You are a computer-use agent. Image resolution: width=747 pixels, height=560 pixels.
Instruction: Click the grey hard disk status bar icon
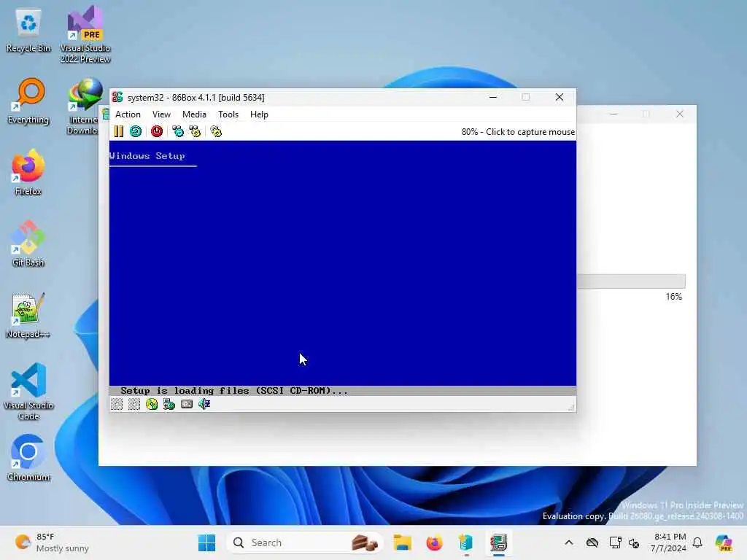pyautogui.click(x=187, y=404)
